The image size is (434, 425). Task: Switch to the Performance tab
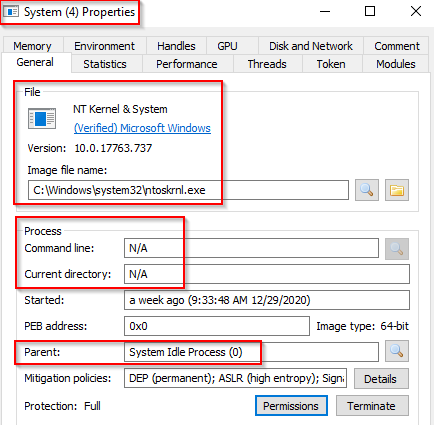(187, 64)
